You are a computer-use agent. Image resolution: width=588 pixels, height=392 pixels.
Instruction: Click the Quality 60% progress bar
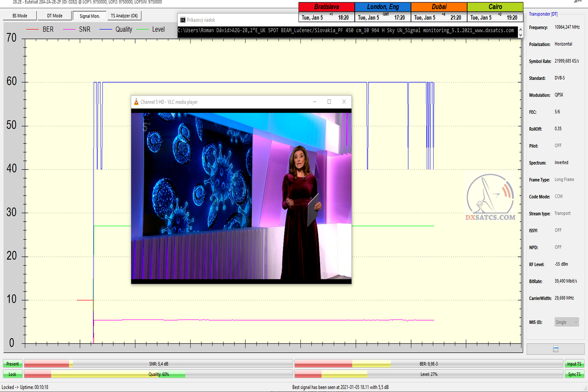coord(158,374)
